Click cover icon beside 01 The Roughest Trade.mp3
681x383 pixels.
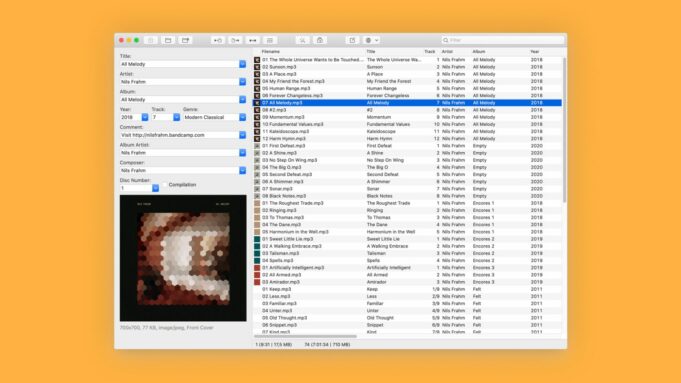click(x=257, y=203)
